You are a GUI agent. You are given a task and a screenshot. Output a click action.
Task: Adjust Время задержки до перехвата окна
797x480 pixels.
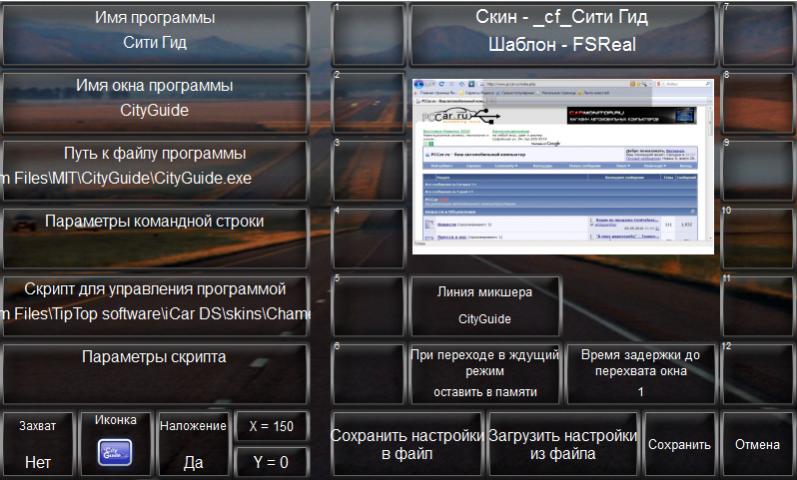[x=640, y=373]
